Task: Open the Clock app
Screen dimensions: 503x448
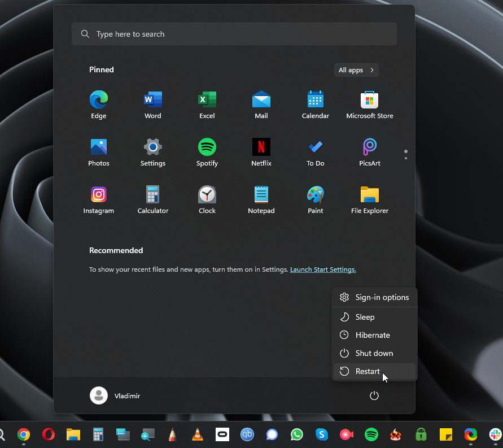Action: [x=207, y=200]
